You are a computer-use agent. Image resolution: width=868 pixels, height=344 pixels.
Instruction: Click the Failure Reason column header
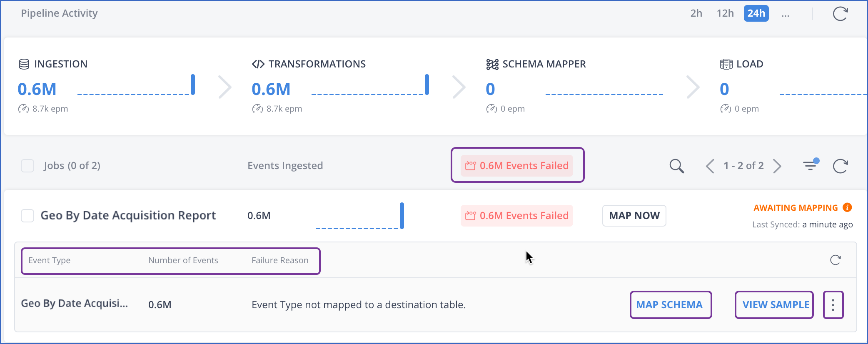pos(280,260)
